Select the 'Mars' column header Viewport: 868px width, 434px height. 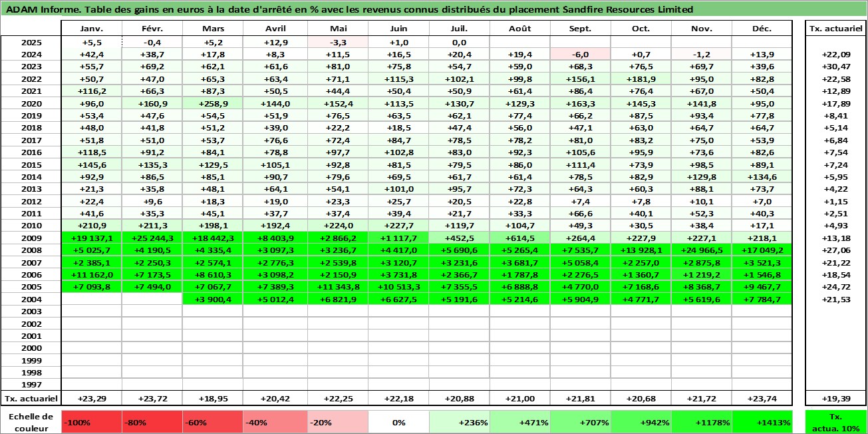pyautogui.click(x=213, y=29)
